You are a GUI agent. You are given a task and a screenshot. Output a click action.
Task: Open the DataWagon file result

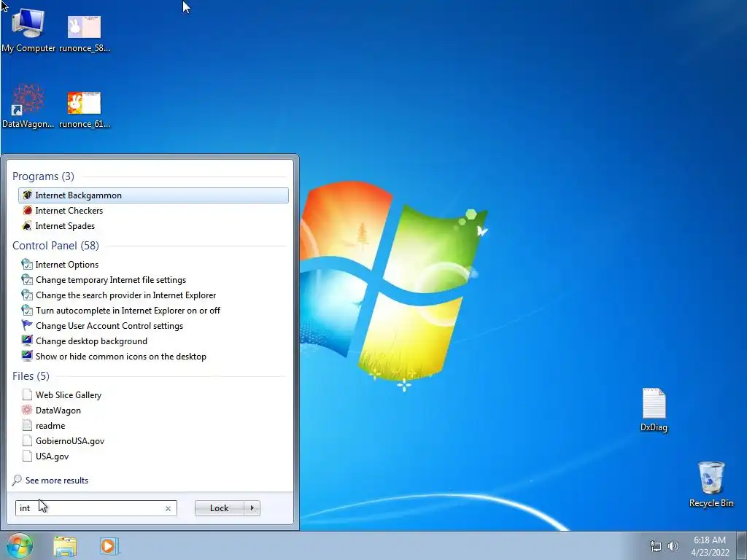[153, 410]
